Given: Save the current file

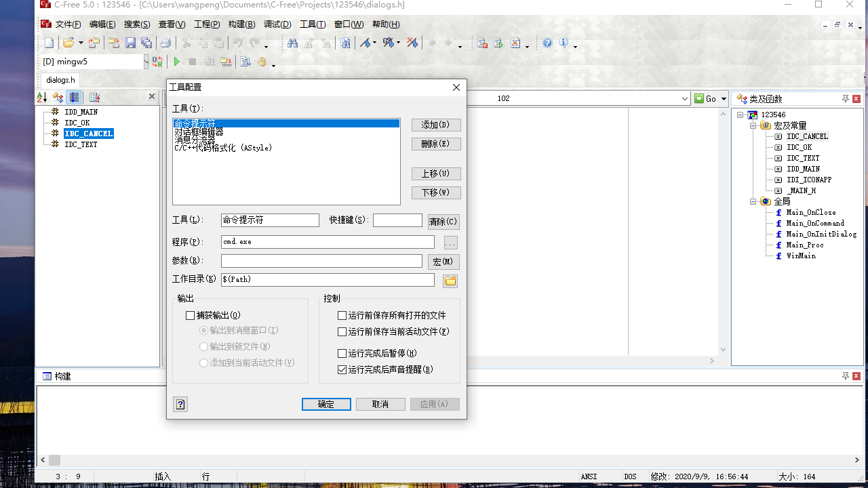Looking at the screenshot, I should point(130,42).
